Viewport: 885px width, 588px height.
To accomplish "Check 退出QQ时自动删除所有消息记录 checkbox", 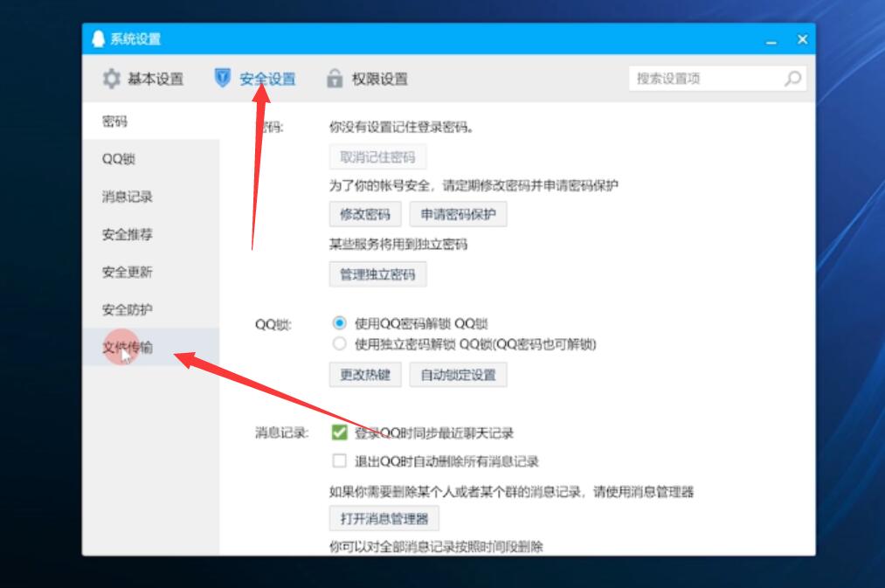I will point(339,461).
